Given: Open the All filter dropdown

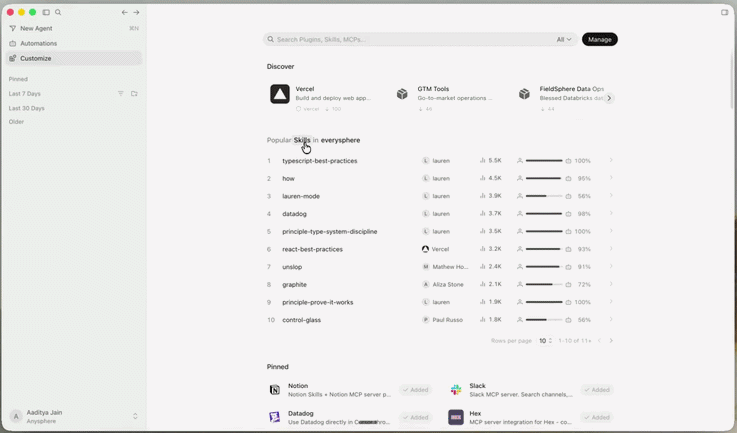Looking at the screenshot, I should (x=564, y=39).
